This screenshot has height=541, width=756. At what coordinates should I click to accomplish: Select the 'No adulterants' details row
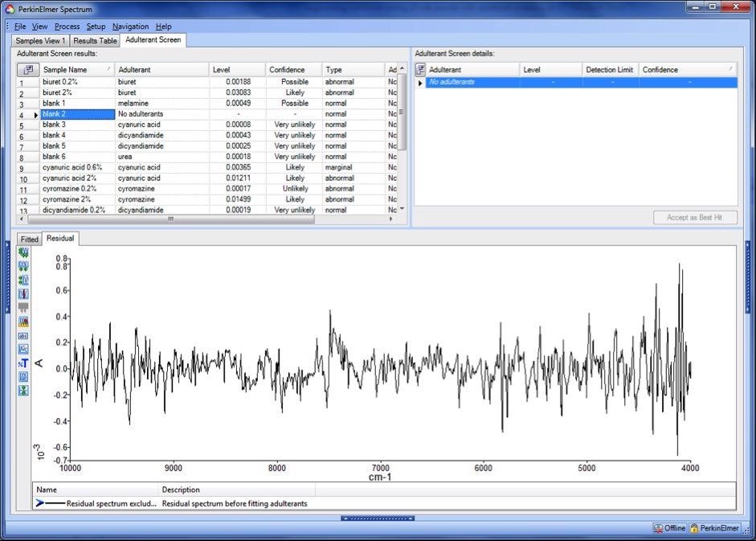point(581,82)
